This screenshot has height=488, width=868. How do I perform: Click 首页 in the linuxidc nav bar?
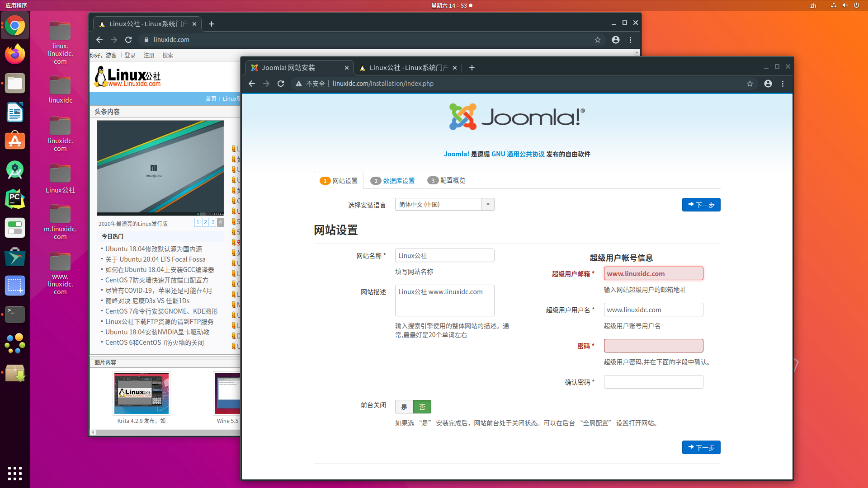[211, 99]
